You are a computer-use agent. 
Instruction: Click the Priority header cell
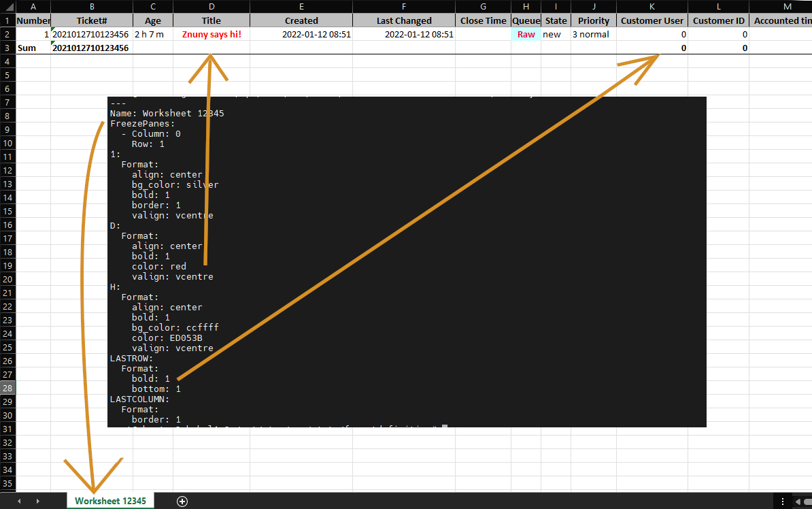pyautogui.click(x=593, y=20)
